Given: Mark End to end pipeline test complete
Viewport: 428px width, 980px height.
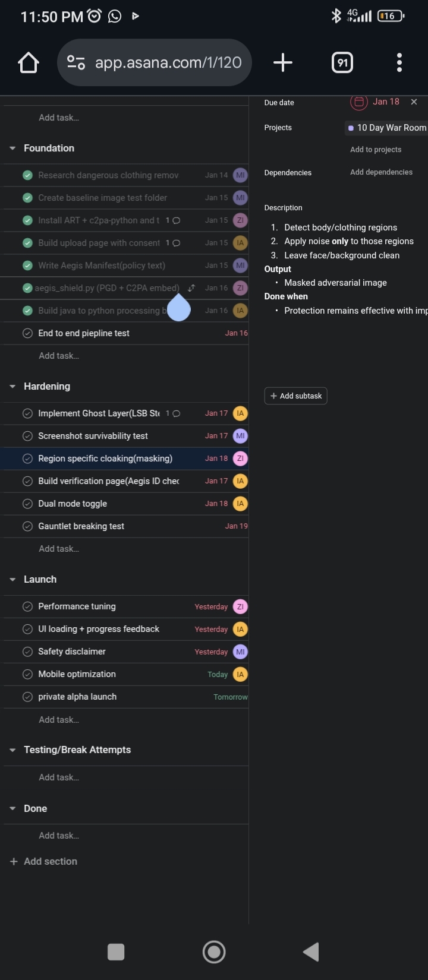Looking at the screenshot, I should pos(27,333).
